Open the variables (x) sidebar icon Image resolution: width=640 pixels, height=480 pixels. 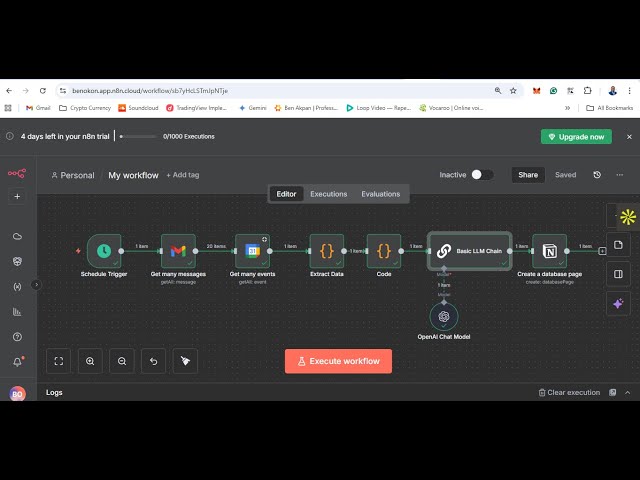click(x=17, y=287)
